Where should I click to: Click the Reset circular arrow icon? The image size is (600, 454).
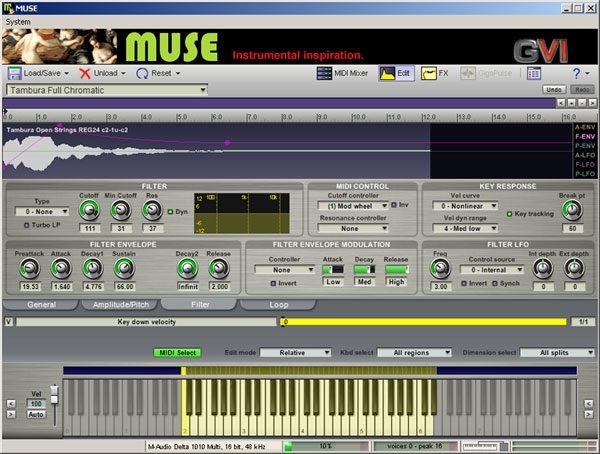click(142, 73)
